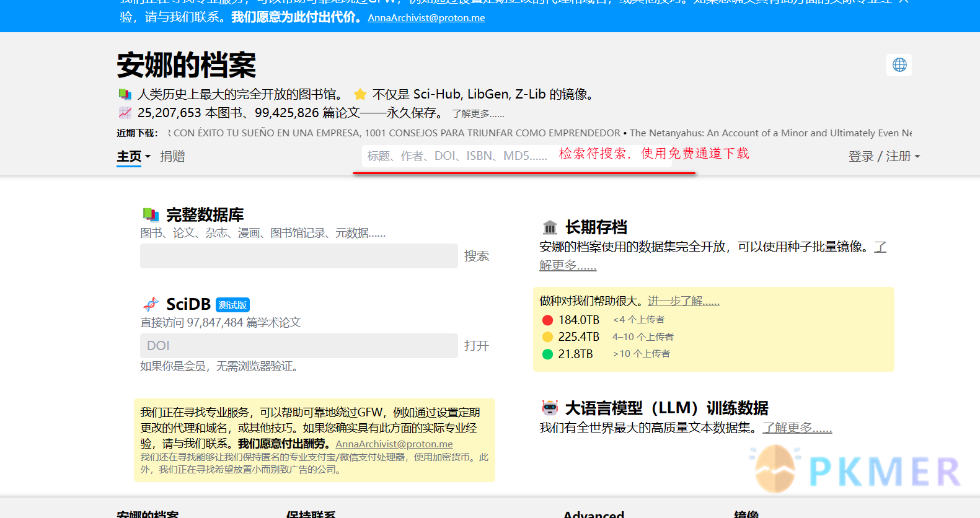Image resolution: width=980 pixels, height=518 pixels.
Task: Click the red dot for 184.0TB
Action: coord(547,320)
